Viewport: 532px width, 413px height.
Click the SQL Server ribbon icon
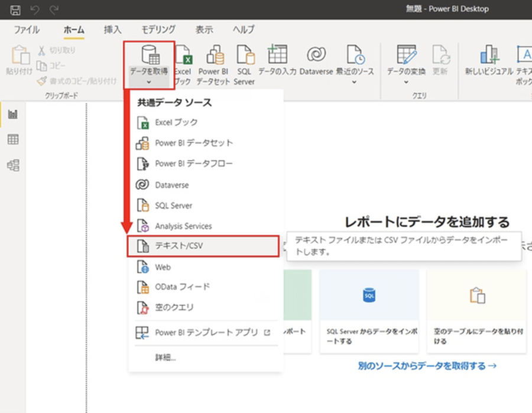[244, 64]
